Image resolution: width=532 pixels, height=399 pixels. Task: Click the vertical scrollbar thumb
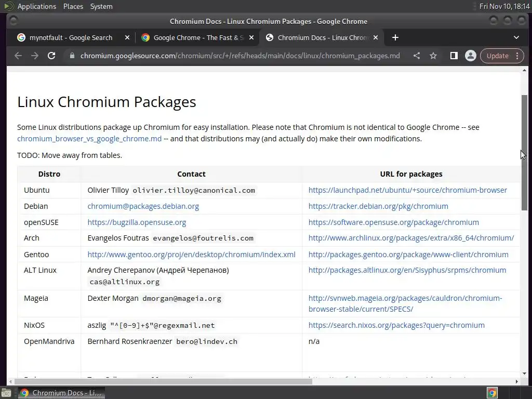525,153
